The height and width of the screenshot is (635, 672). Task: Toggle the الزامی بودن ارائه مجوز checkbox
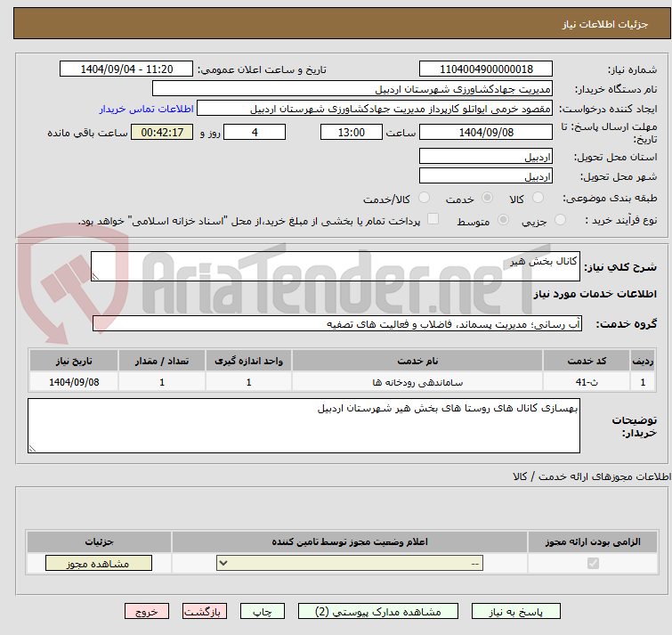593,563
